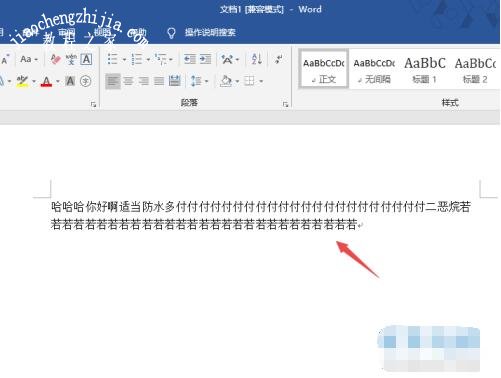Apply the 无间隔 style
Screen dimensions: 501x378
click(374, 69)
